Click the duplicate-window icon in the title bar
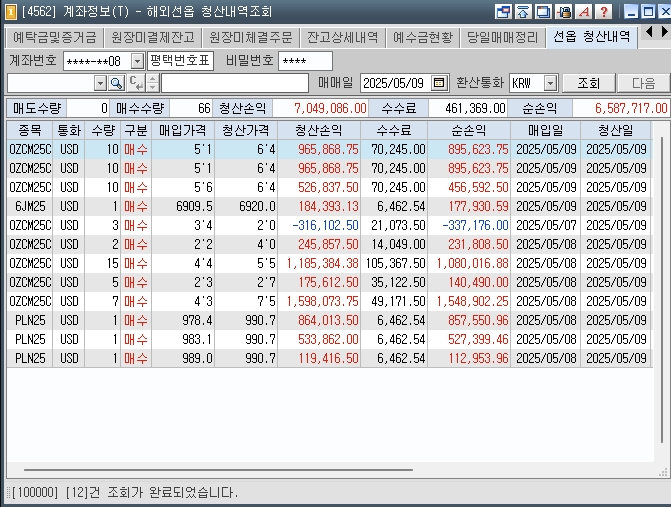This screenshot has height=507, width=671. 543,11
